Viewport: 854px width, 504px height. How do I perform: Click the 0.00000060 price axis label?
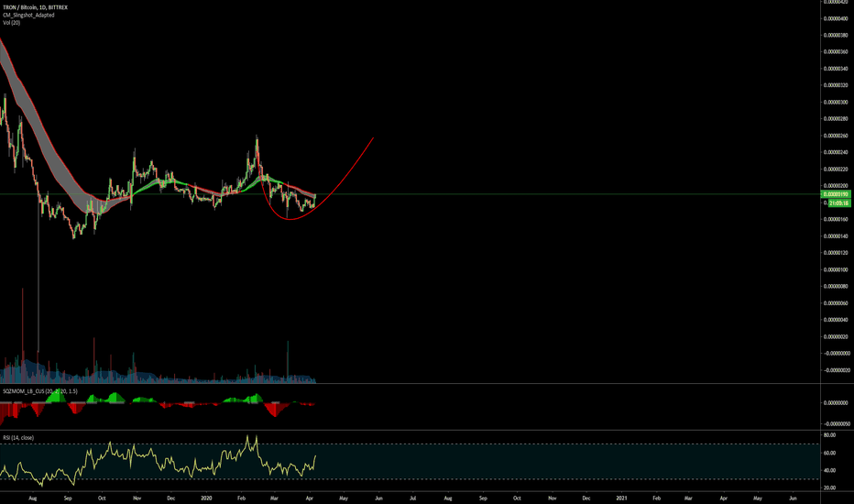[x=836, y=303]
